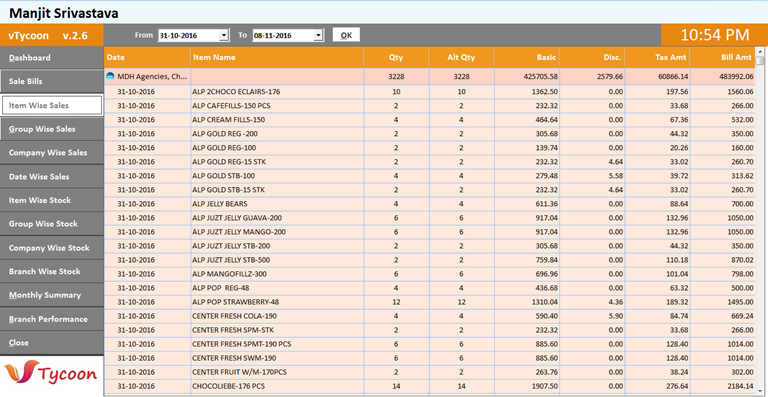Collapse the MDH Agencies group row icon
Viewport: 768px width, 397px height.
tap(110, 76)
